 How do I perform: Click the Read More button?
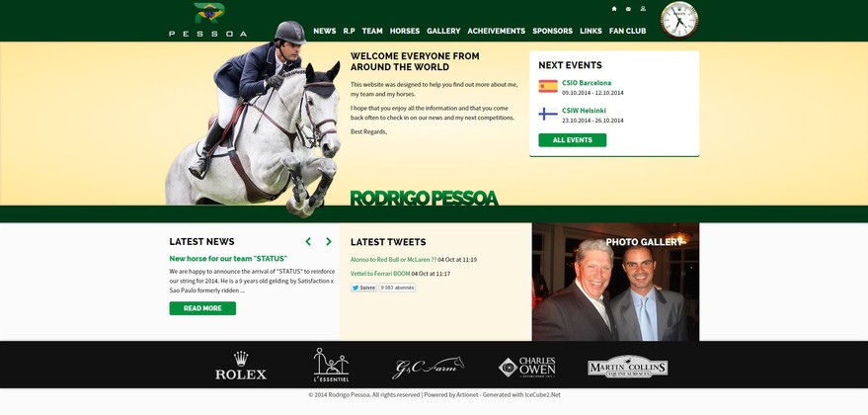[x=202, y=308]
